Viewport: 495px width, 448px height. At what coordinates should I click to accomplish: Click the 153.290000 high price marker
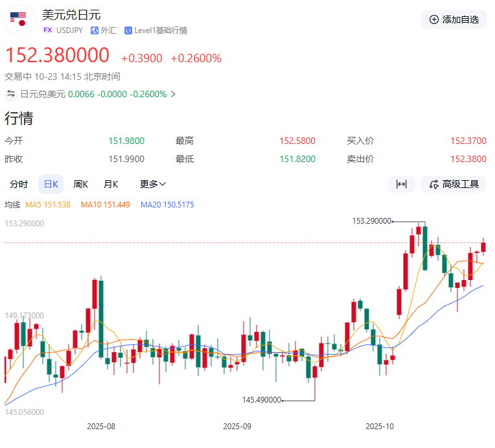371,221
